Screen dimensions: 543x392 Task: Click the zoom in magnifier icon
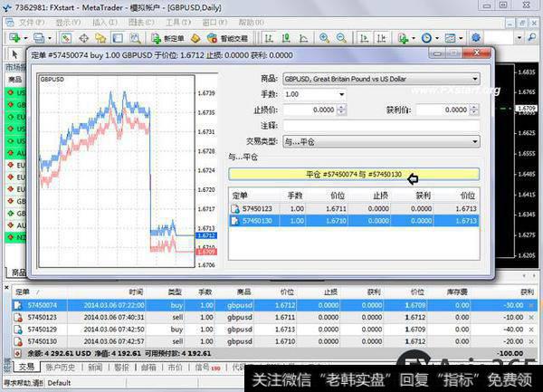pyautogui.click(x=324, y=38)
